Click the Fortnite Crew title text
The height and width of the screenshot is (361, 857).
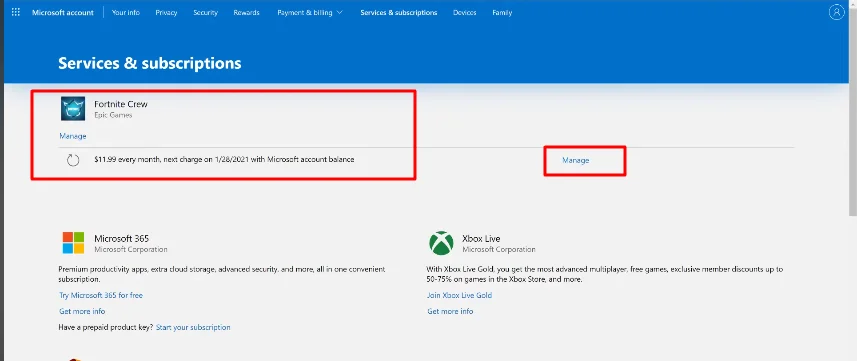click(121, 104)
